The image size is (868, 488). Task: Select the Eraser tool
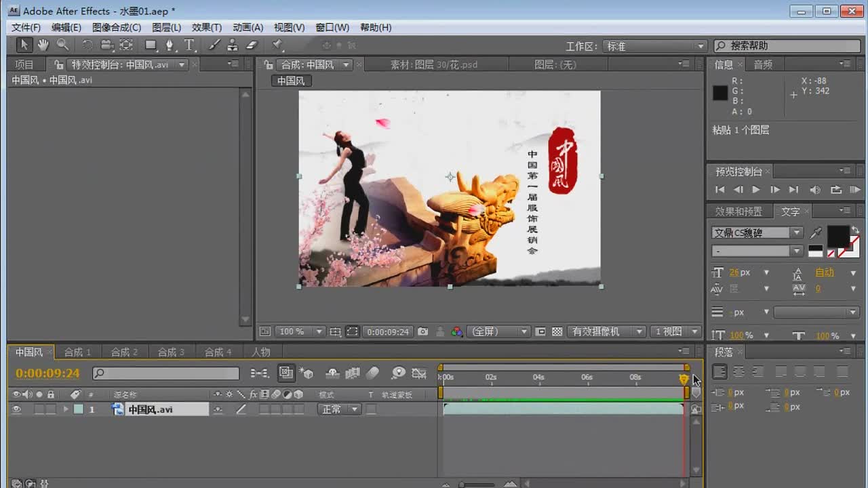pyautogui.click(x=252, y=45)
